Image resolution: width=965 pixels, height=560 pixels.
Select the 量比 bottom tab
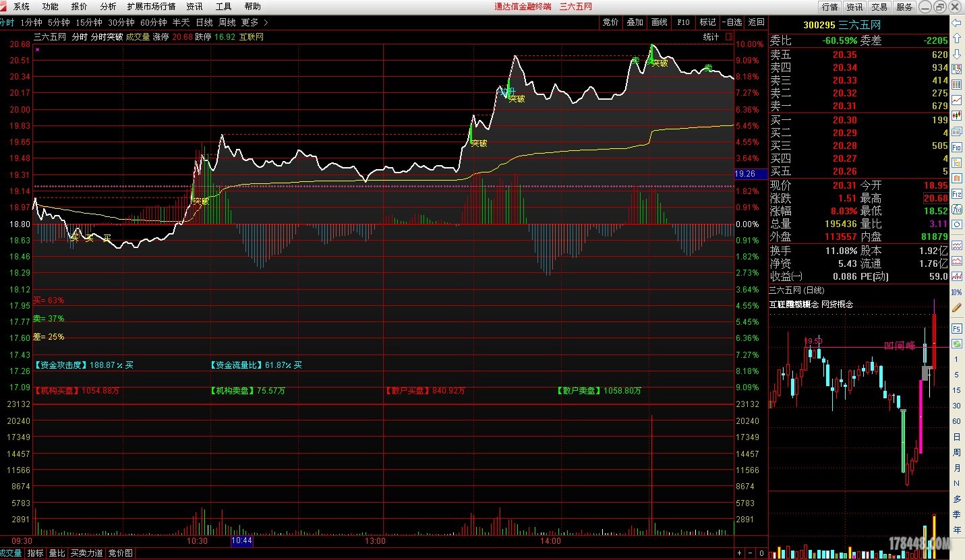point(57,553)
